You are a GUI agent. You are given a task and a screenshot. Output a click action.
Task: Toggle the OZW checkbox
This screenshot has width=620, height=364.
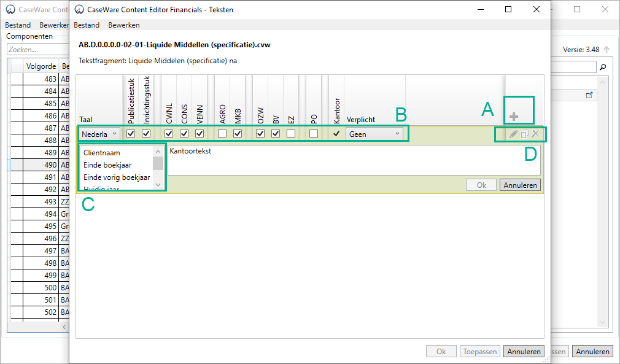(x=260, y=134)
